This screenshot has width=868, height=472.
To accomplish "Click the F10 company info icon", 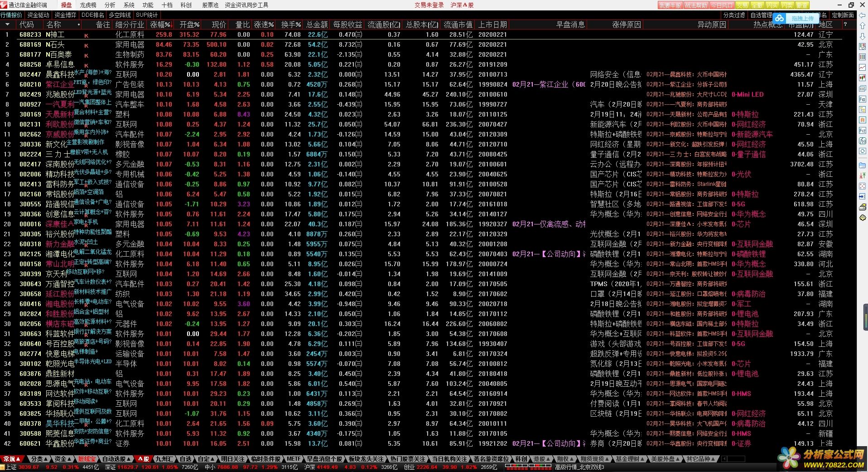I will pos(863,99).
